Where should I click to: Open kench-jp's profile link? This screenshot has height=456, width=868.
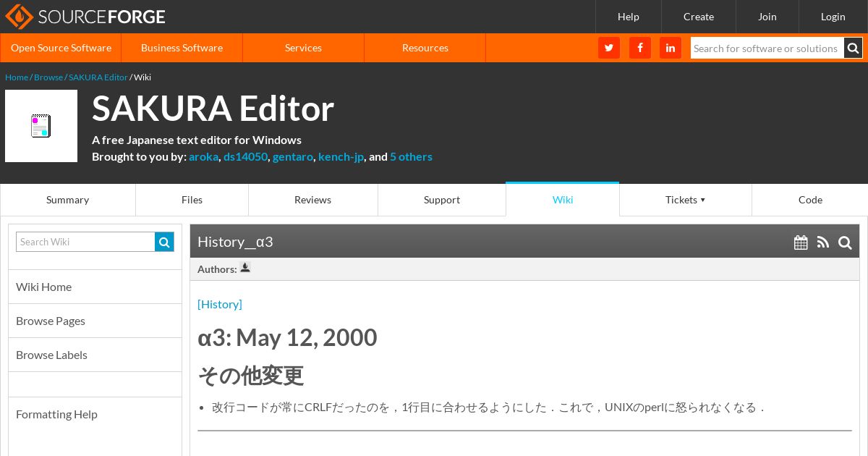tap(341, 157)
